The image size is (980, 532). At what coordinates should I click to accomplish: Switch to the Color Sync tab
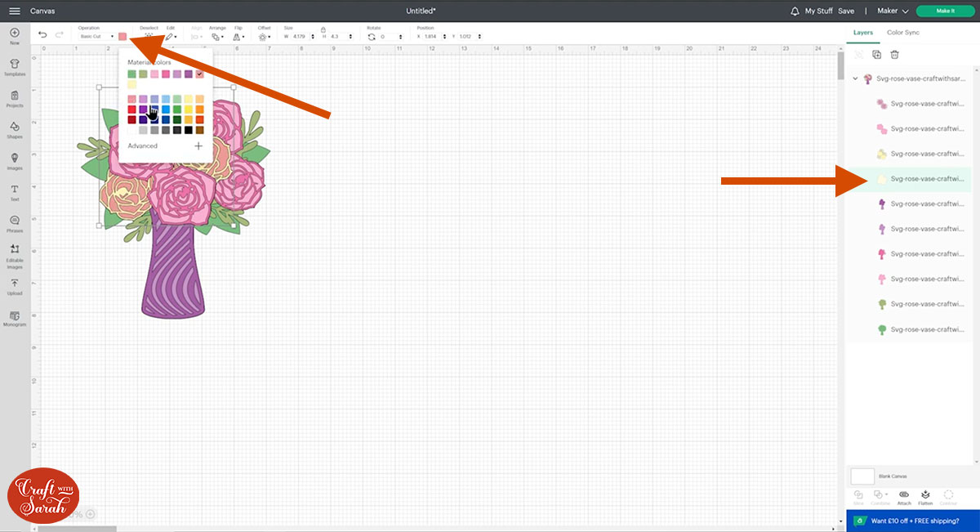coord(902,33)
